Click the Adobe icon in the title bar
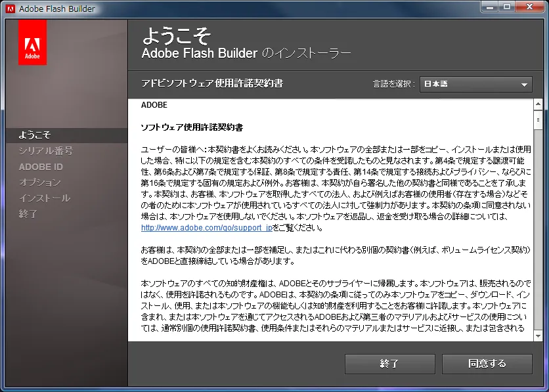Viewport: 549px width, 392px height. [11, 9]
